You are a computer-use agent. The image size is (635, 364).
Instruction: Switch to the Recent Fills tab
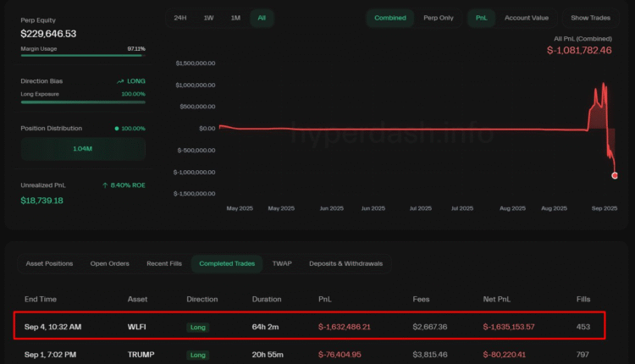[x=164, y=263]
